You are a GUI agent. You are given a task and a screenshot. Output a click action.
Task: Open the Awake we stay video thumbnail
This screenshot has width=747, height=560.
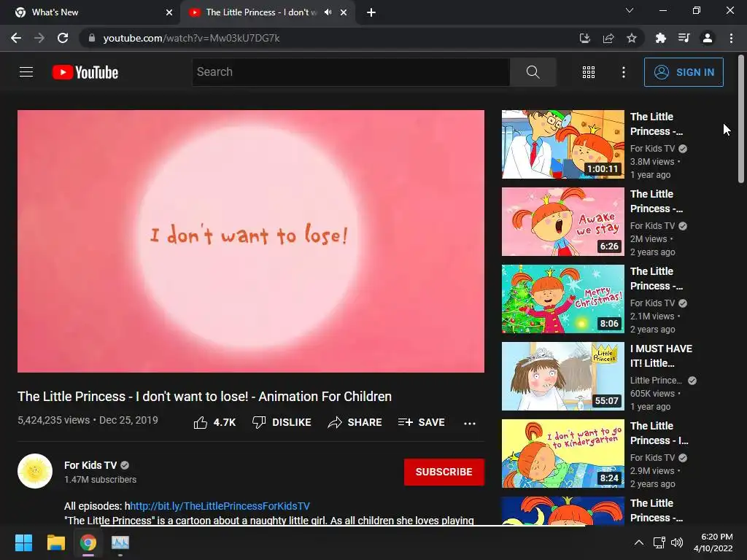pyautogui.click(x=562, y=222)
